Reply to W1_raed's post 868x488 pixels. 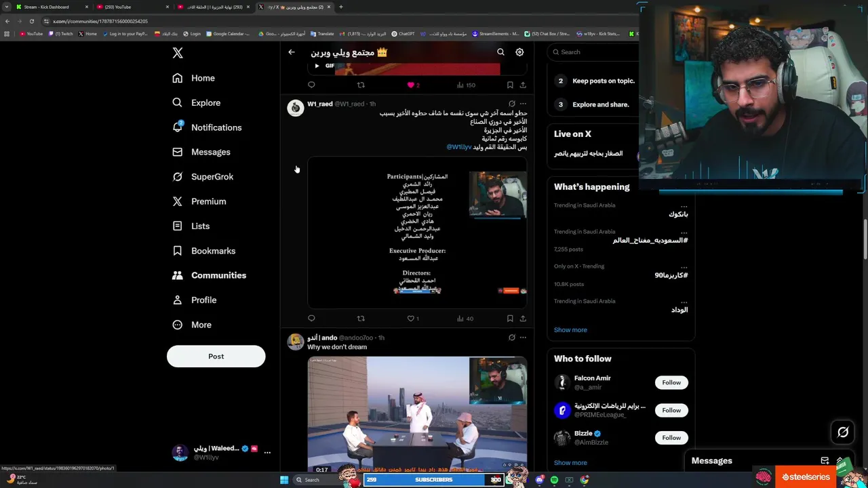311,318
